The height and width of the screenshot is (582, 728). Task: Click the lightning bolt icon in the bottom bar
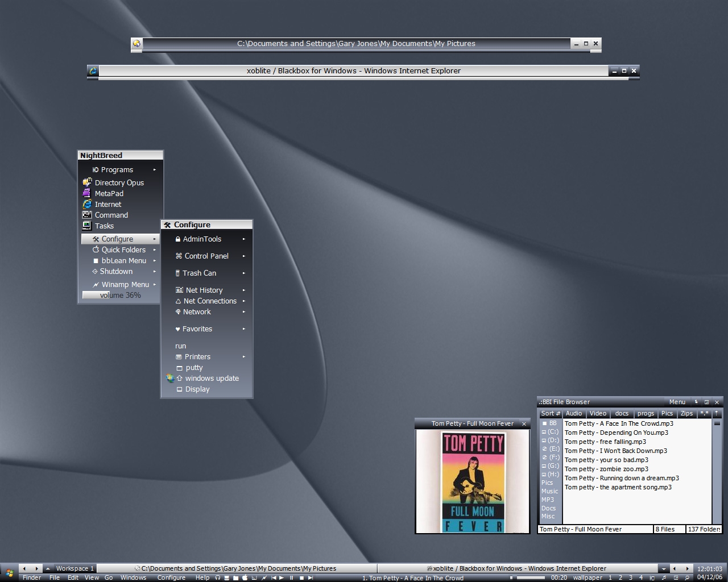(x=264, y=577)
